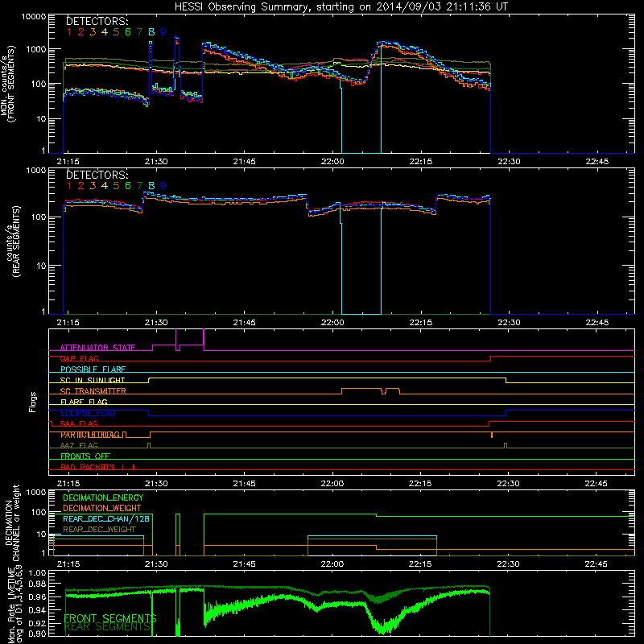Click the DECIMATION_ENERGY legend entry
Screen dimensions: 644x644
[x=103, y=497]
